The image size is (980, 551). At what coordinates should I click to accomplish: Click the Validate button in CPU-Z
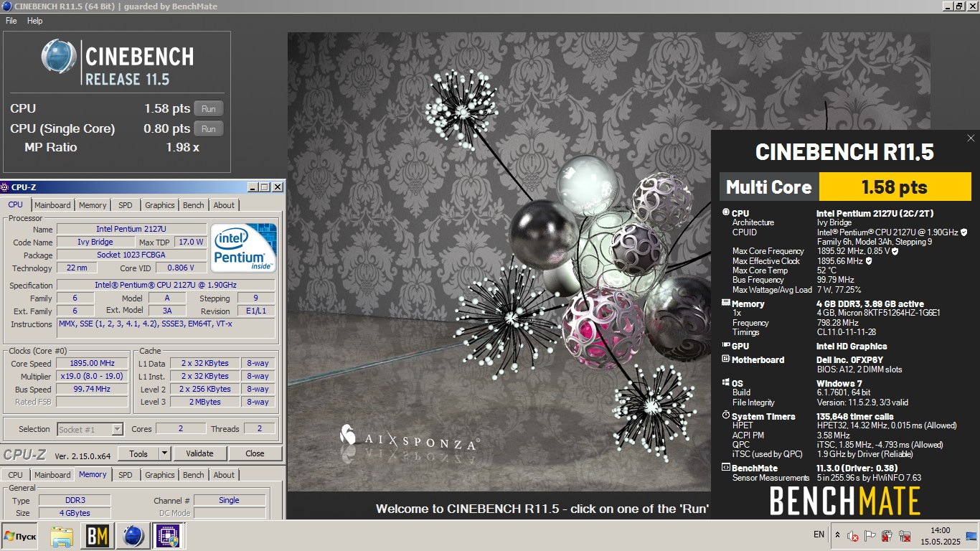(x=199, y=453)
